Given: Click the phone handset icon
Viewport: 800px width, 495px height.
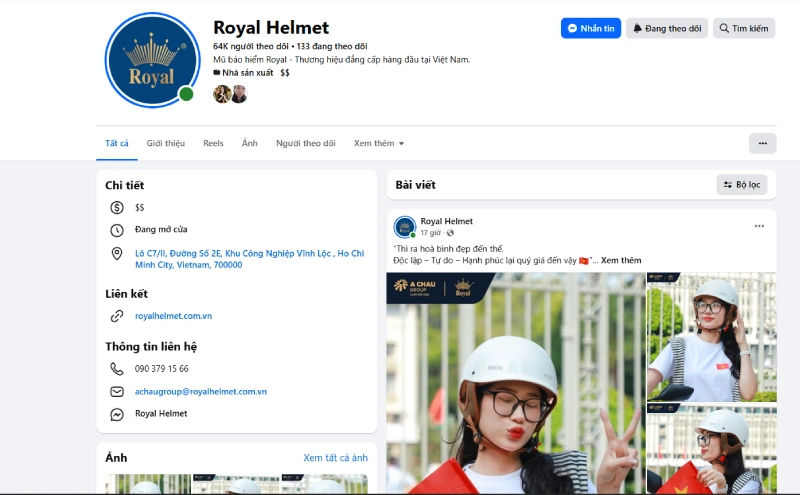Looking at the screenshot, I should click(117, 369).
